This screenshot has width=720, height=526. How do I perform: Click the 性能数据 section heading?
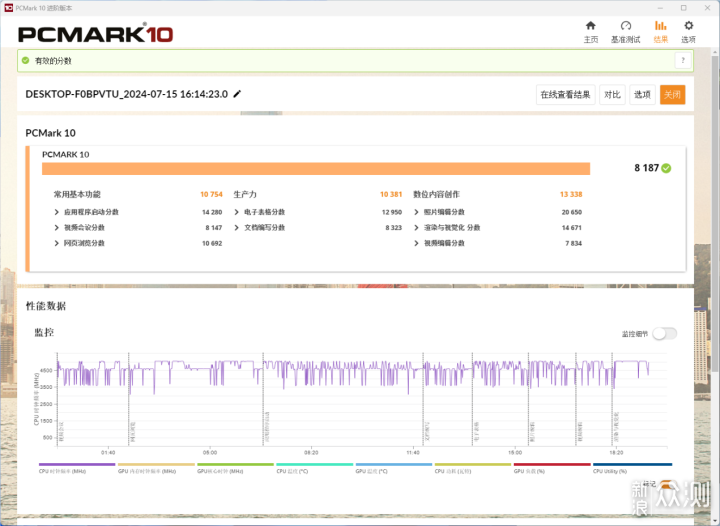coord(46,306)
